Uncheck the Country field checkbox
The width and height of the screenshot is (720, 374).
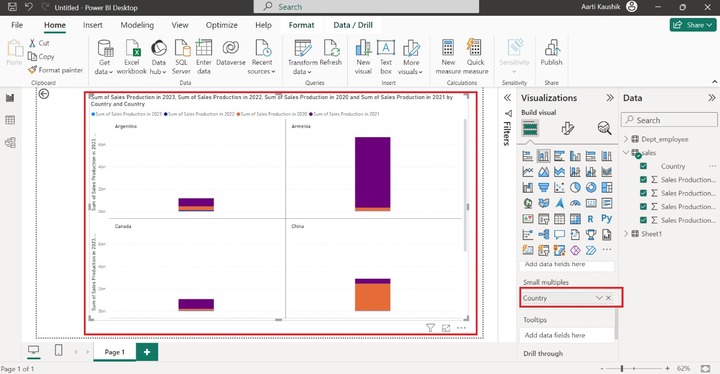coord(643,166)
